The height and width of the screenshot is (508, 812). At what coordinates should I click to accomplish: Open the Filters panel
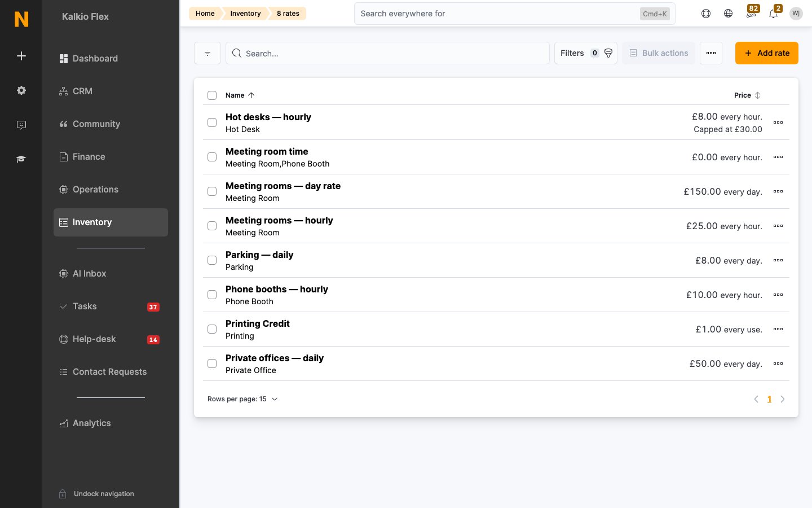(586, 53)
